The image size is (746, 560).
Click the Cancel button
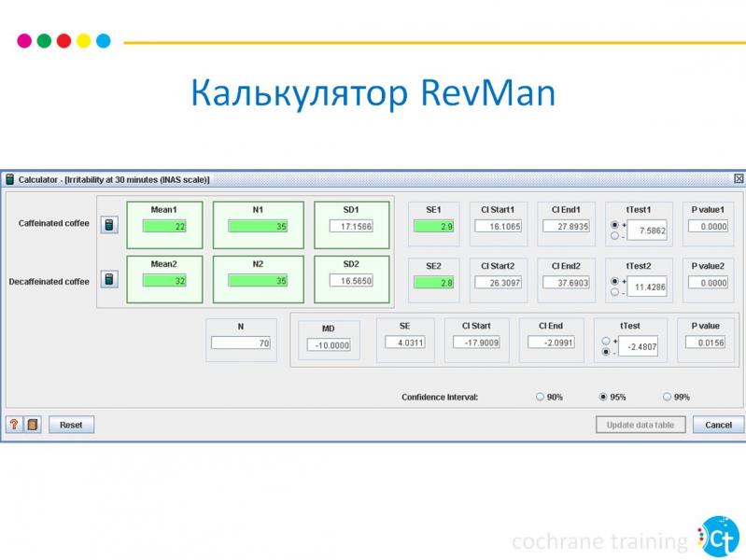[x=718, y=425]
